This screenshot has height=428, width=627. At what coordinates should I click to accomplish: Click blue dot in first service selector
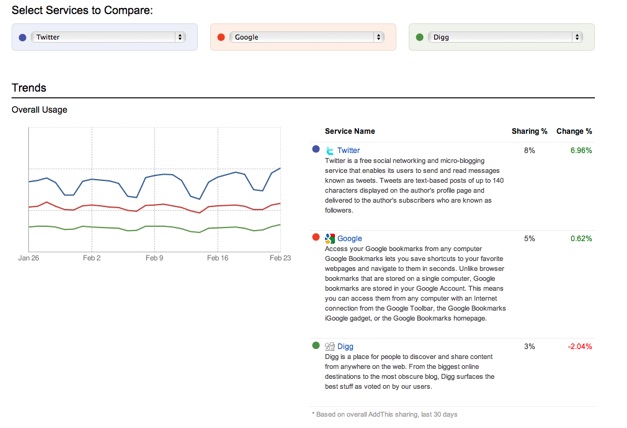tap(22, 37)
